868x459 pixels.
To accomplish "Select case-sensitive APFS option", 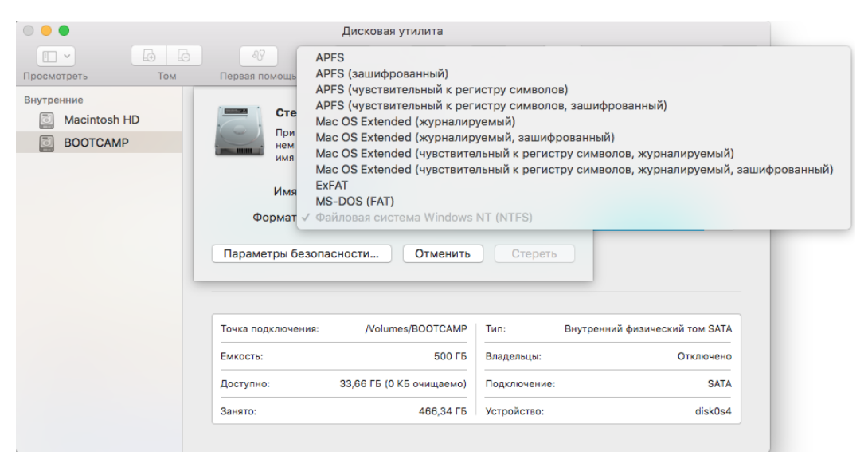I will pos(441,89).
